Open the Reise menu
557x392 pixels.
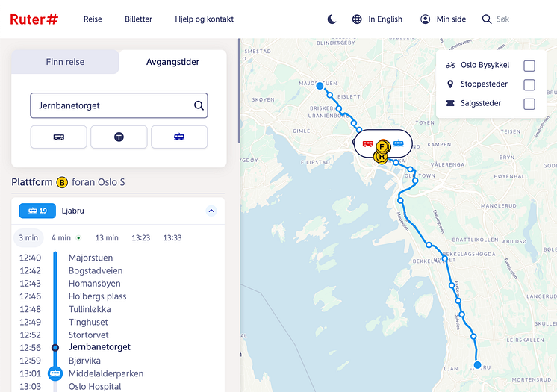coord(93,19)
